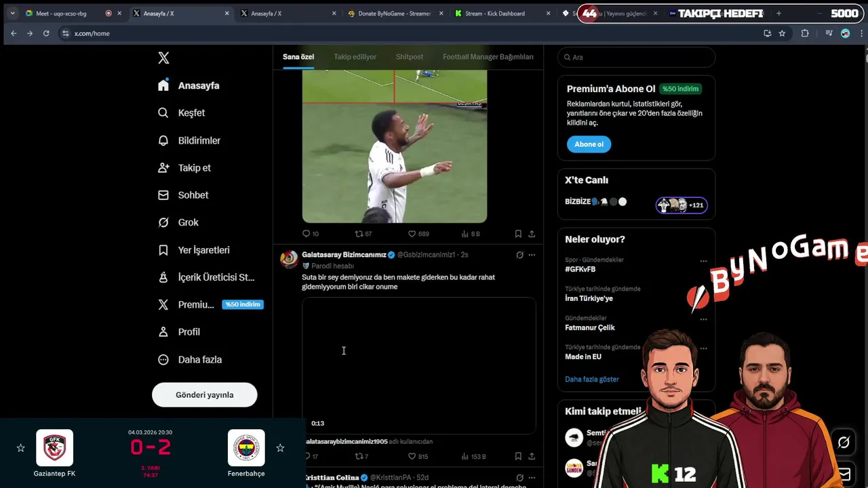Open more options for Fatmanur Çelik trend
Image resolution: width=868 pixels, height=488 pixels.
703,319
